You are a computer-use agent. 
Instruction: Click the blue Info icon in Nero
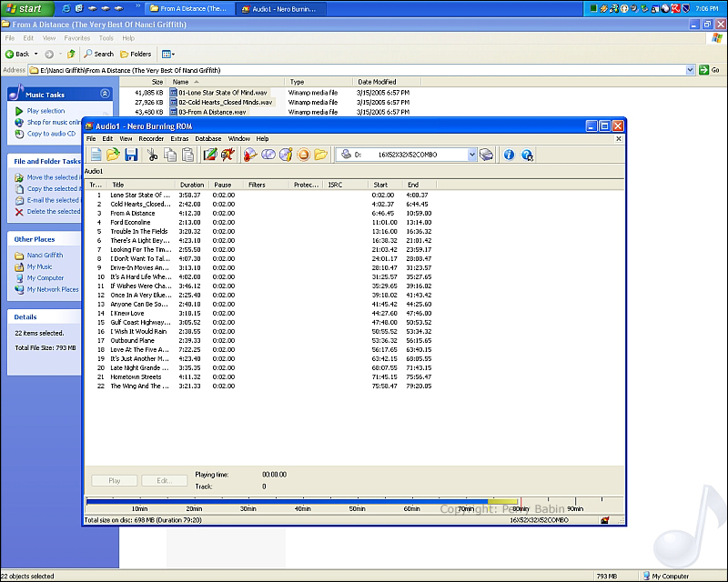[509, 155]
